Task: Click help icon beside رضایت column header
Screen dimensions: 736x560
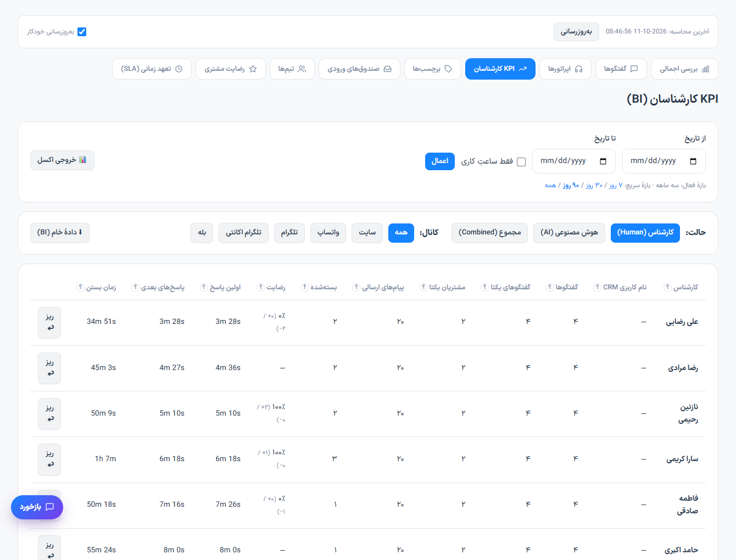Action: [260, 287]
